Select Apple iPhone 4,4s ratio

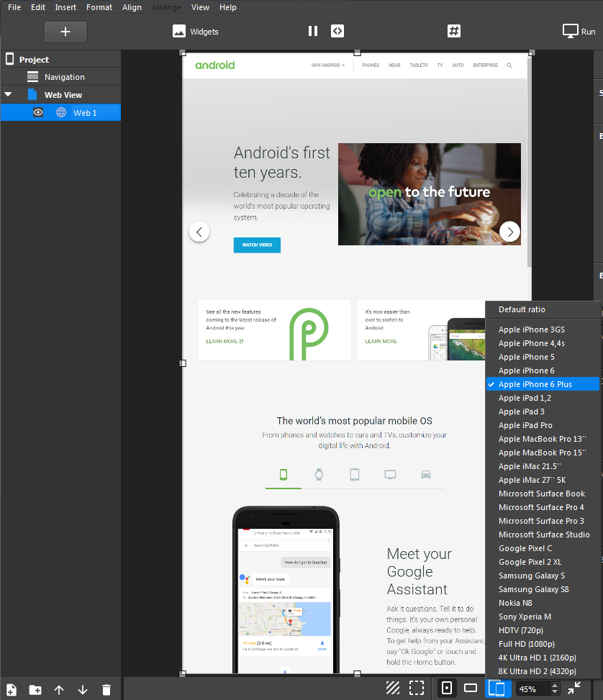click(x=543, y=343)
